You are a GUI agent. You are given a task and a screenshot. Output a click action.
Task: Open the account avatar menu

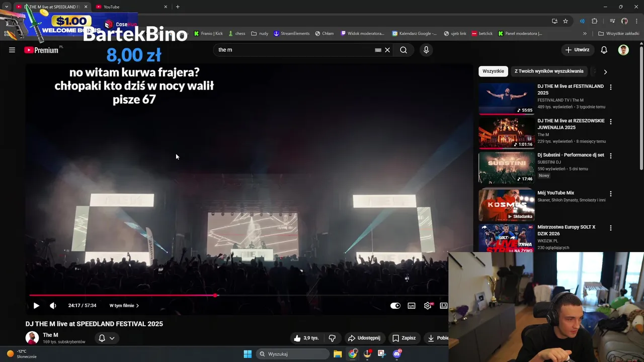[623, 50]
